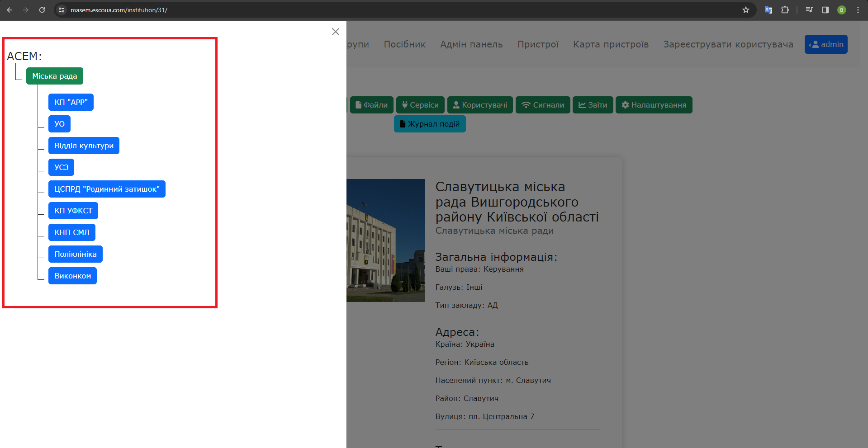This screenshot has width=868, height=448.
Task: Bookmark this page with star icon
Action: [746, 10]
